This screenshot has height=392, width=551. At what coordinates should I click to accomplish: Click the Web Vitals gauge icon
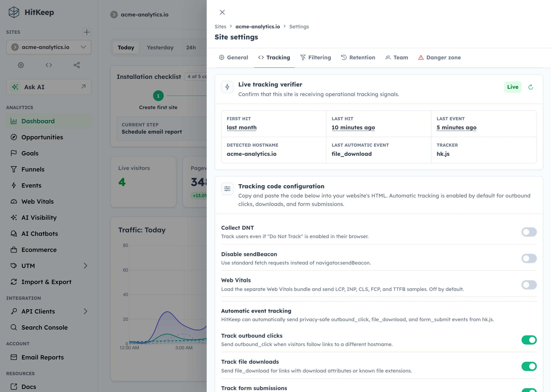pyautogui.click(x=14, y=201)
